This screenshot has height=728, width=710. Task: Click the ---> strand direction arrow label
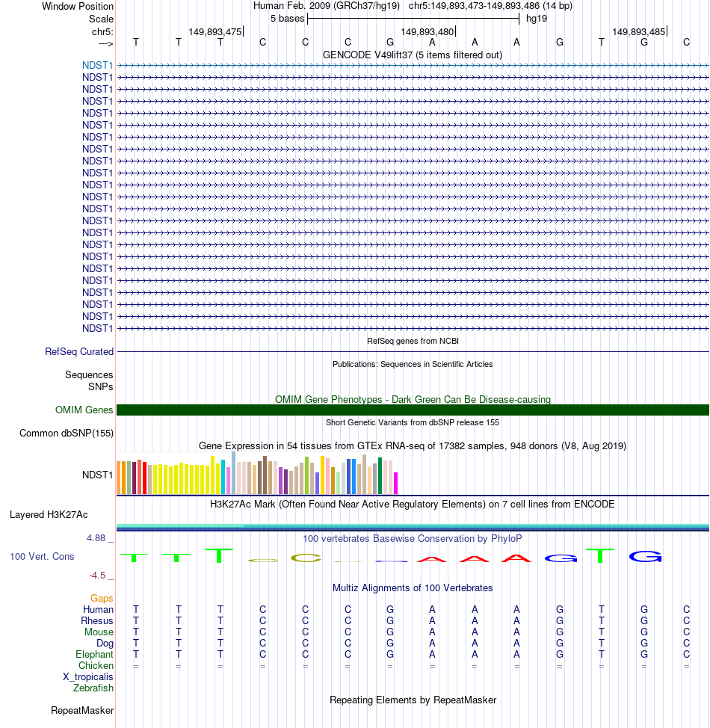click(105, 43)
